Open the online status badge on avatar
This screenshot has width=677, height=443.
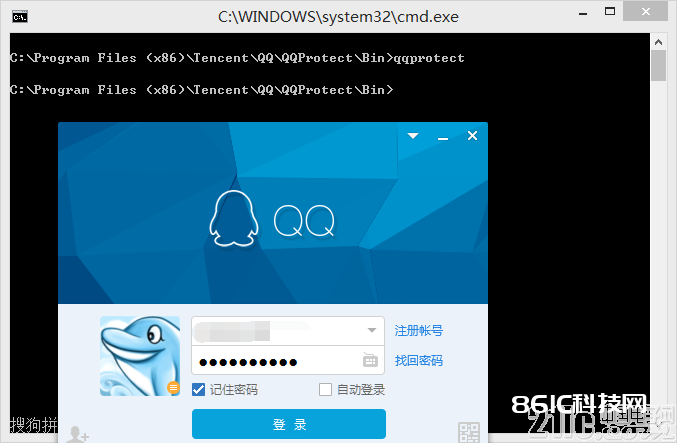(174, 388)
